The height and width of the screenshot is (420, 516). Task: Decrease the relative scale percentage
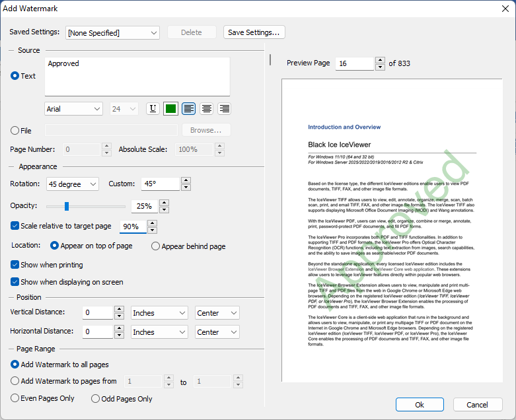click(152, 230)
